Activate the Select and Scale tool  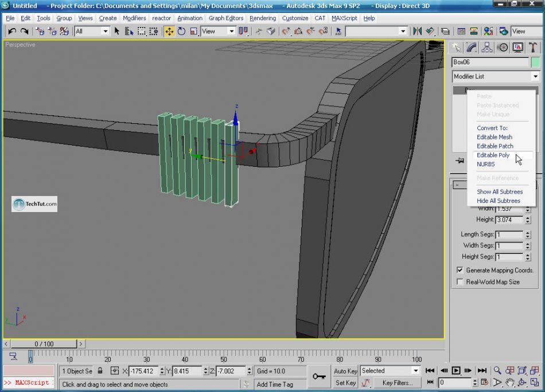193,32
